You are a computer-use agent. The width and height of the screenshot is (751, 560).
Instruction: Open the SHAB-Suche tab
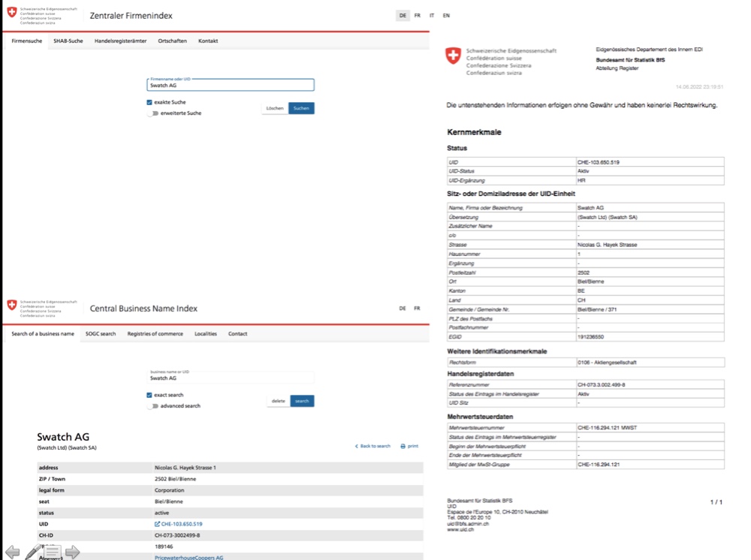coord(68,41)
